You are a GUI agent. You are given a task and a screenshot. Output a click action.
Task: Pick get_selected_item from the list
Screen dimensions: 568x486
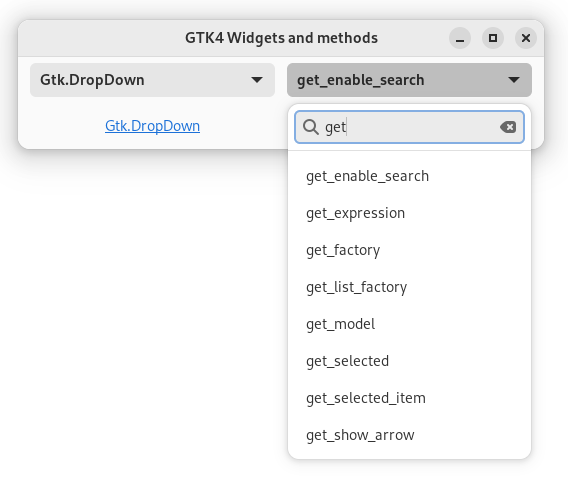409,398
